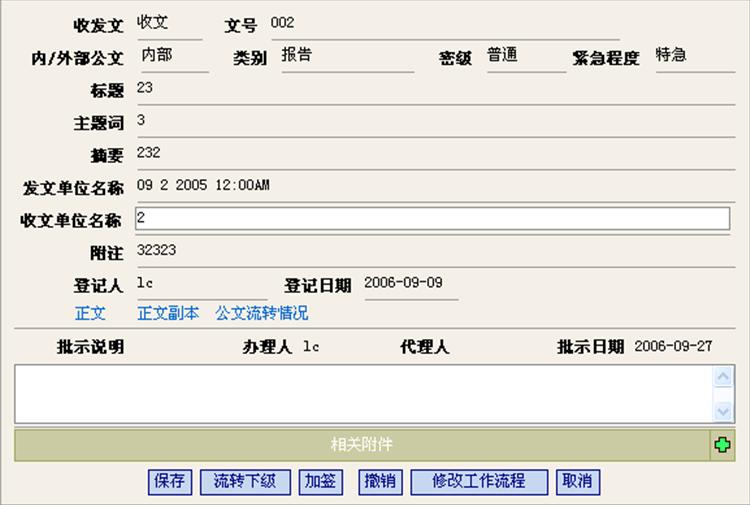Click the text area scroll-down arrow
750x505 pixels.
pos(723,410)
